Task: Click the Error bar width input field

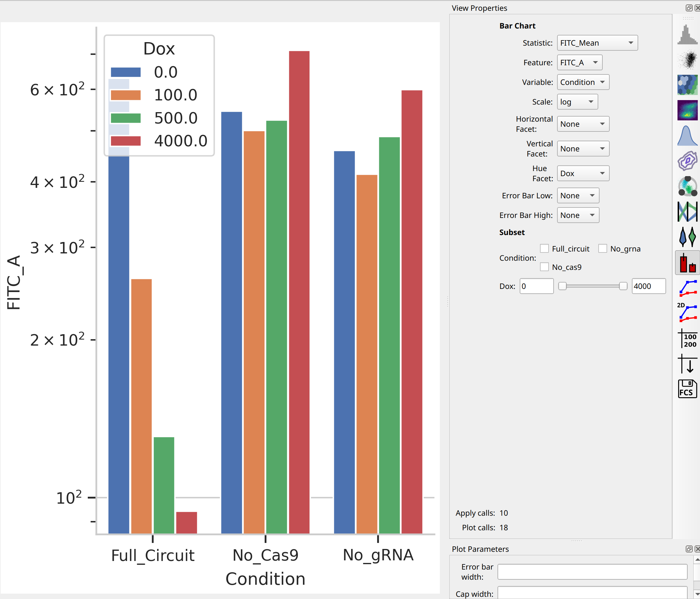Action: [x=592, y=572]
